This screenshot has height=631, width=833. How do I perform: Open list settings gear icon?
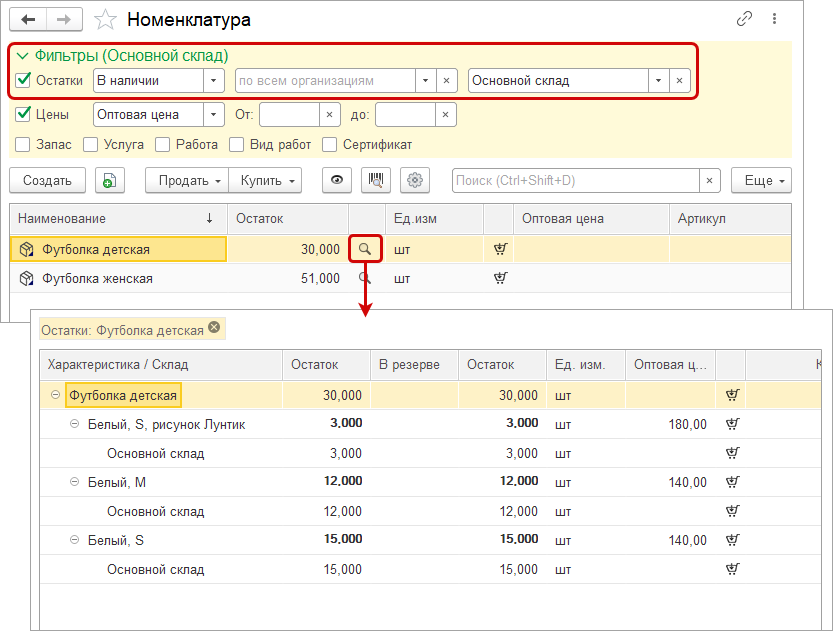click(414, 181)
